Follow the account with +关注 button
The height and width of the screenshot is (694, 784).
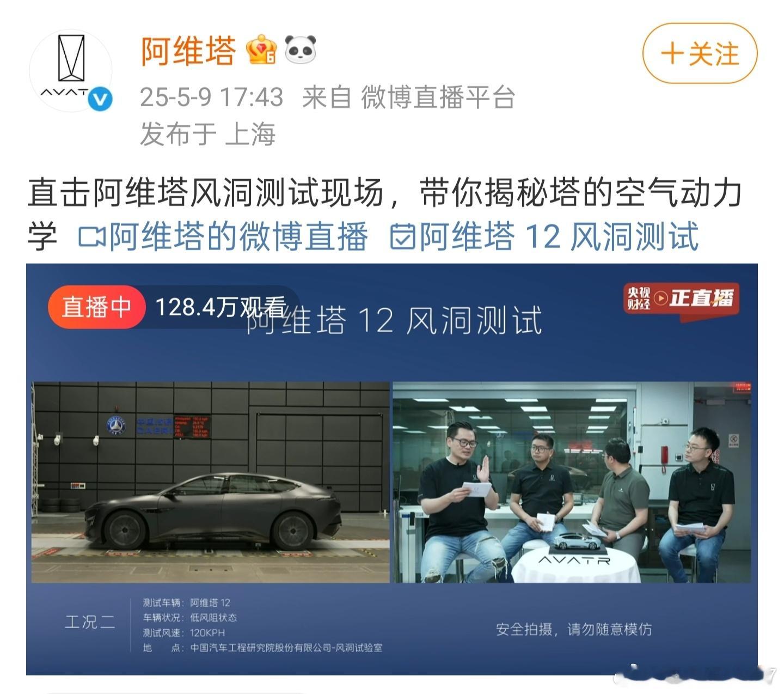[x=700, y=53]
